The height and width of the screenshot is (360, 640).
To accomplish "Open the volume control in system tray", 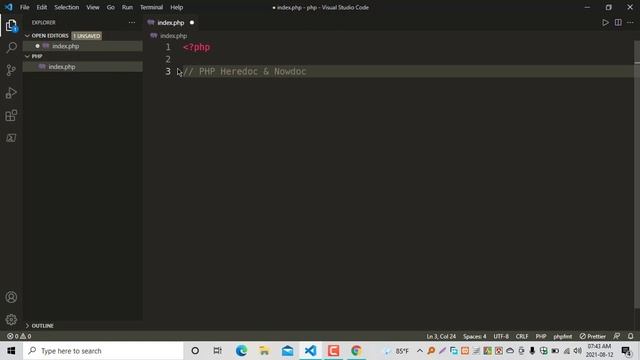I will tap(578, 351).
